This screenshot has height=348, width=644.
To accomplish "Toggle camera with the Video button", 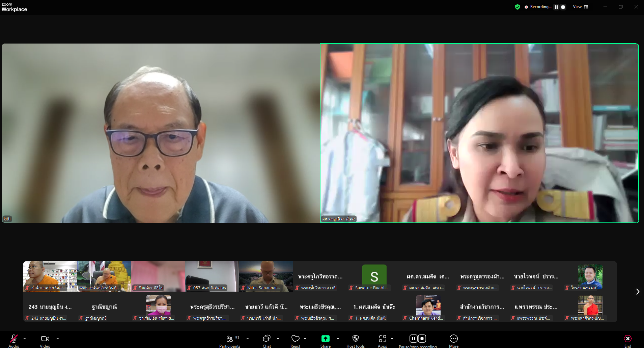I will (x=45, y=339).
